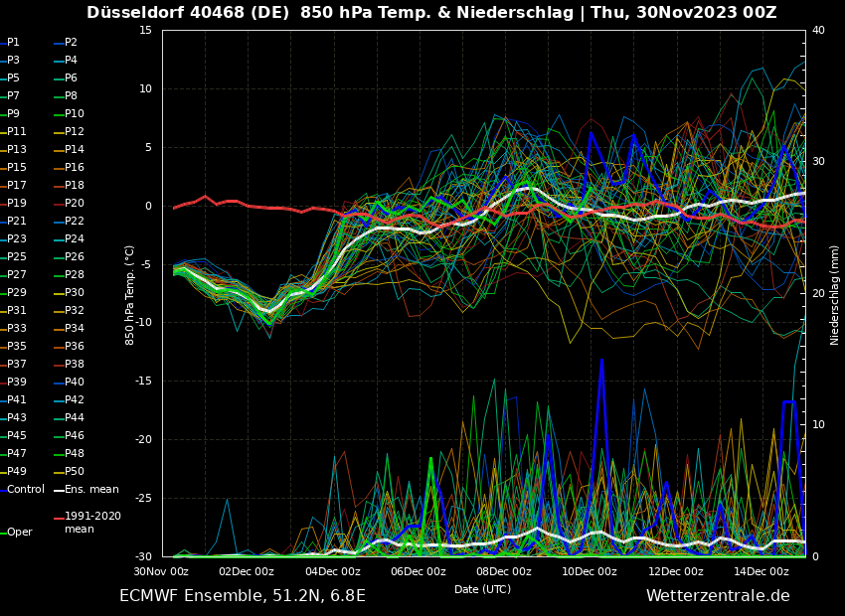Select the P50 legend entry
The image size is (845, 616).
75,472
